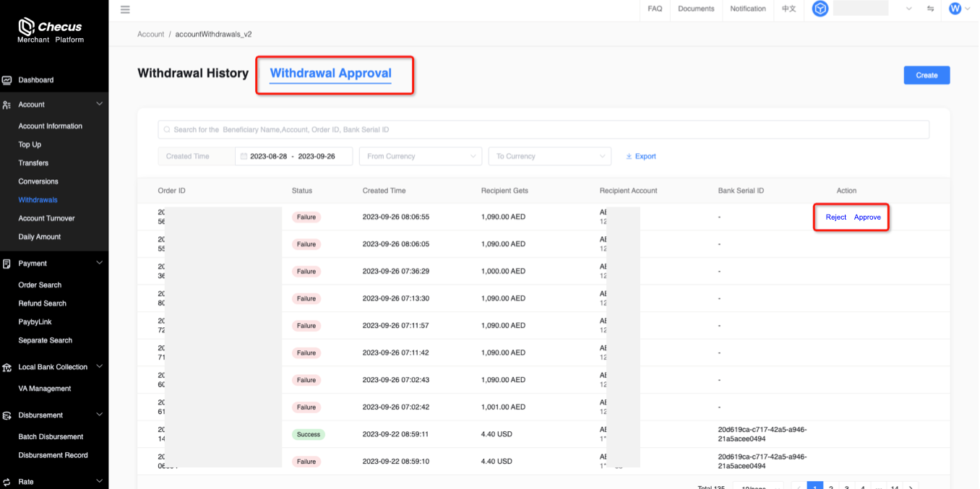Click the blue cube icon in header
The image size is (980, 489).
point(820,9)
